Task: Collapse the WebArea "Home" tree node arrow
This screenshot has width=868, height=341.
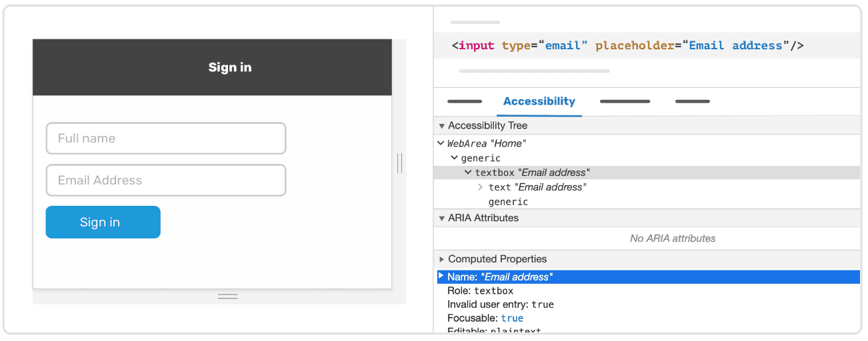Action: 441,143
